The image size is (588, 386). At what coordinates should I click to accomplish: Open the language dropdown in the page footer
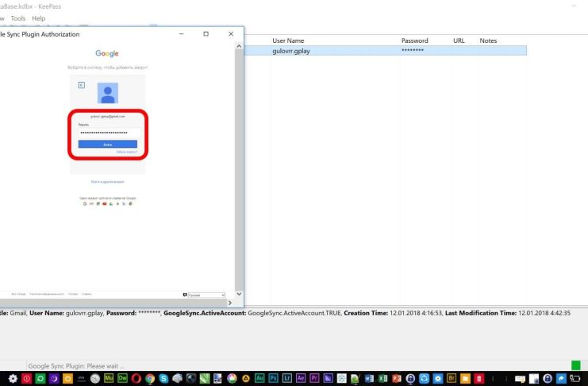click(206, 295)
